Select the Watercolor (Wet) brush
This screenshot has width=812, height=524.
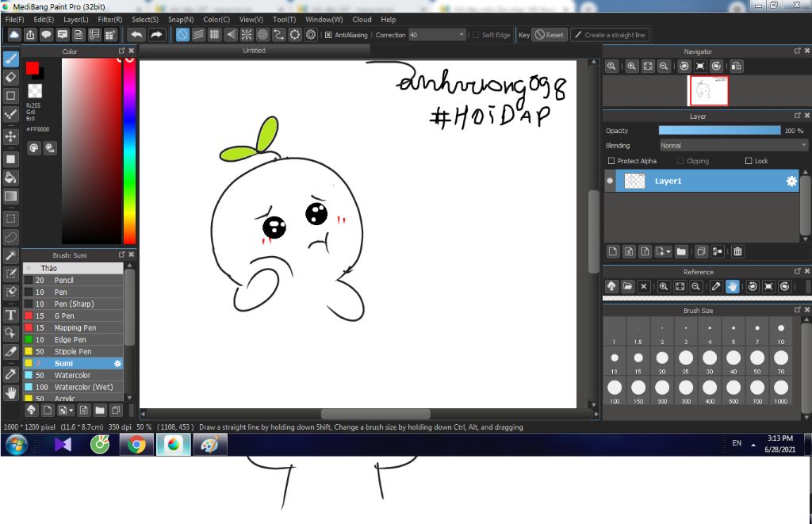[73, 387]
